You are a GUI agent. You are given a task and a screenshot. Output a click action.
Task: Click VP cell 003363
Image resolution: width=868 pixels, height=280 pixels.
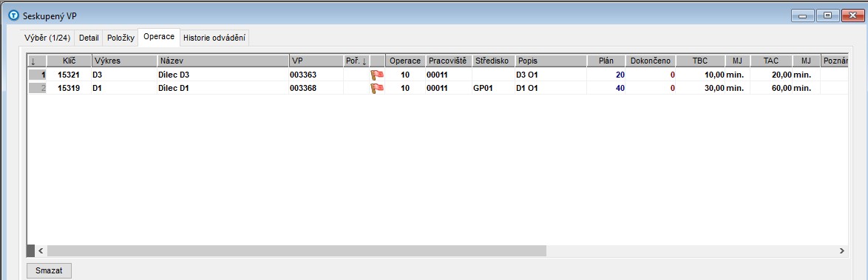point(316,74)
